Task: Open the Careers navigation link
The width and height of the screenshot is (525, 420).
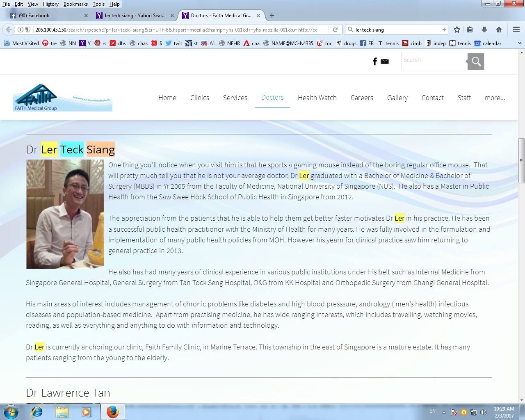Action: tap(362, 98)
